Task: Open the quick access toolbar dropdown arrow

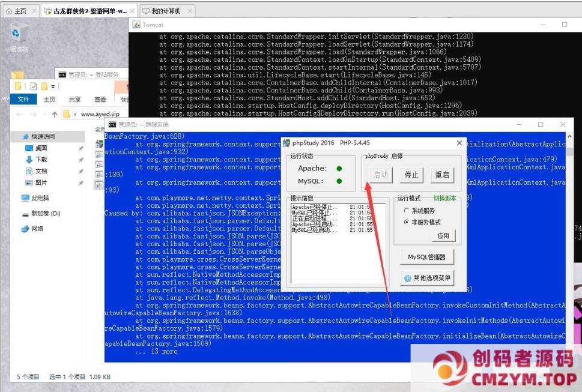Action: pos(53,87)
